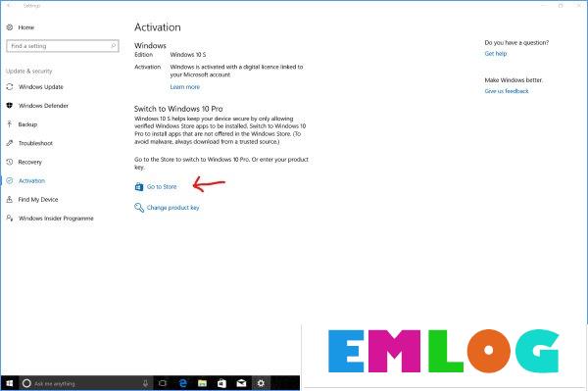Click the Settings gear in the taskbar
This screenshot has height=391, width=588.
point(261,383)
